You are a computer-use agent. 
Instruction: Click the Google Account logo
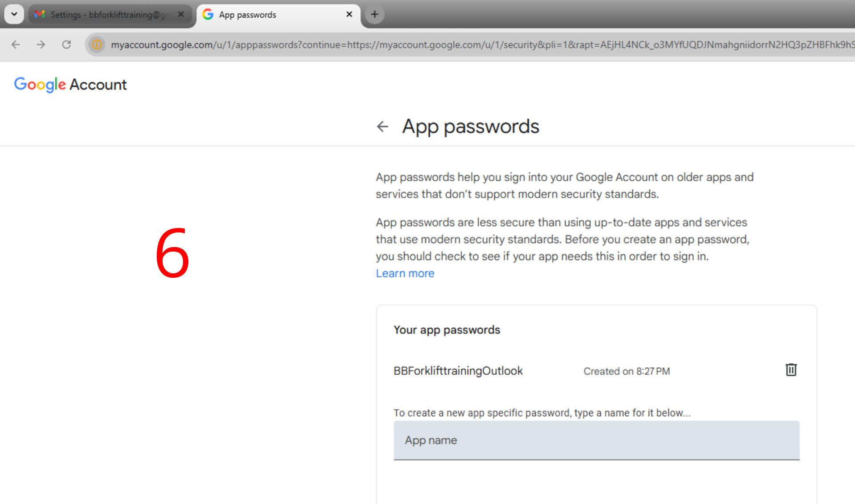point(70,84)
